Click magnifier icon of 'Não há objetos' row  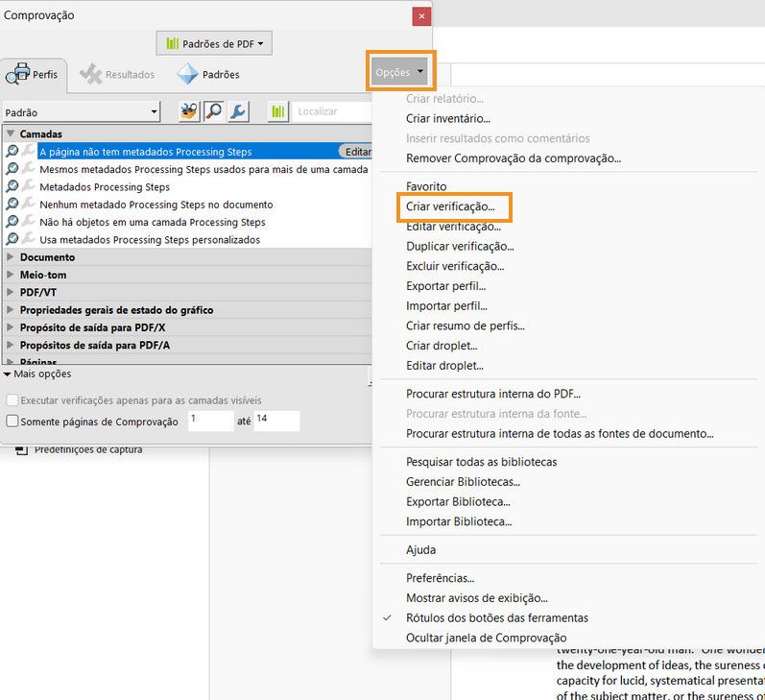click(12, 222)
